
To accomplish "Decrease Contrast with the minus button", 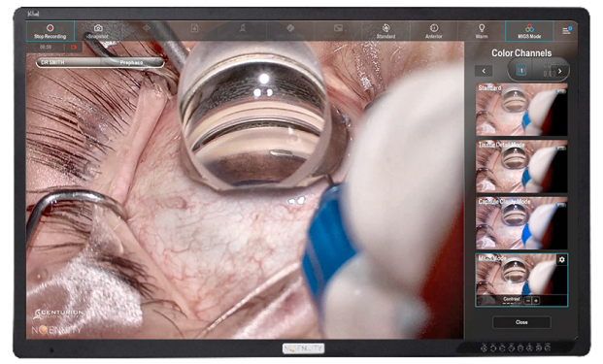I will [x=528, y=301].
